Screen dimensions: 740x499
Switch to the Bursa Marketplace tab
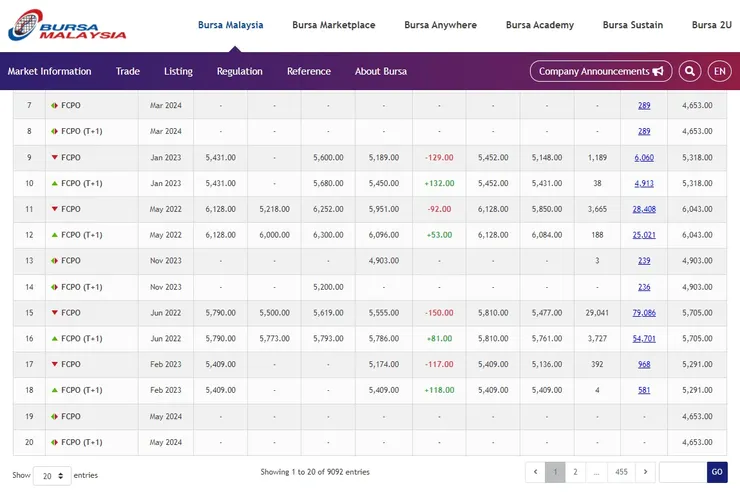tap(334, 25)
